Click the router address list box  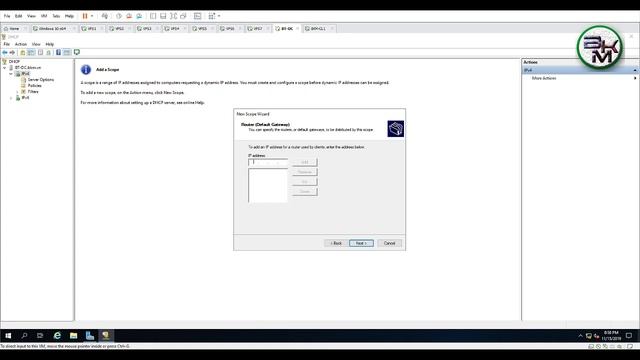pyautogui.click(x=268, y=185)
